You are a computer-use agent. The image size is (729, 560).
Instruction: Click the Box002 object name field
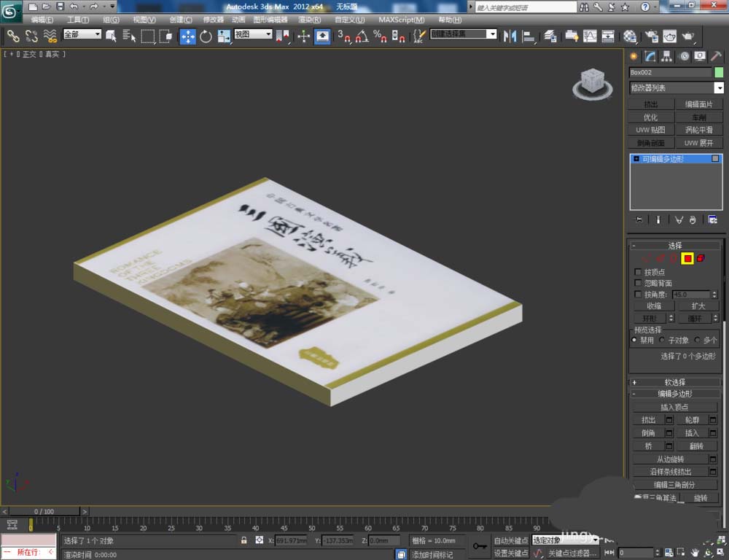coord(669,72)
